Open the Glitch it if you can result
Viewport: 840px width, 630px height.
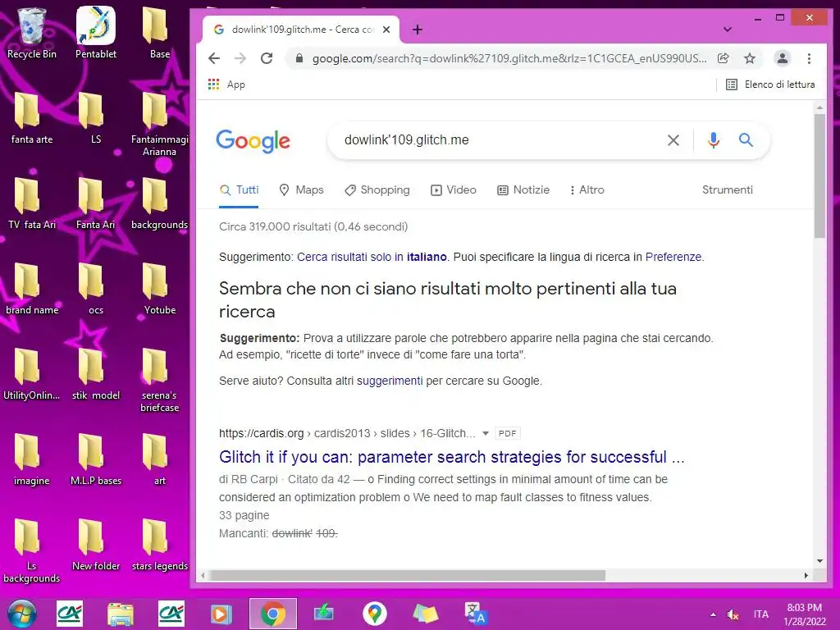click(x=452, y=457)
